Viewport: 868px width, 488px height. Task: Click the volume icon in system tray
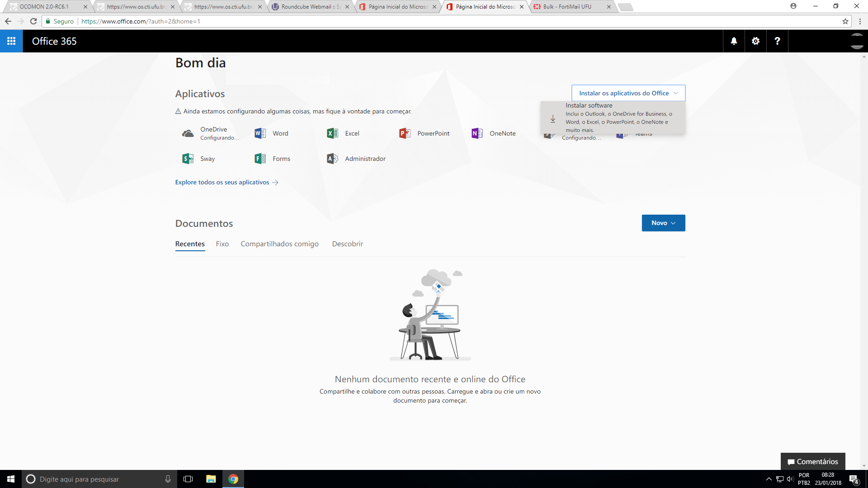click(790, 479)
